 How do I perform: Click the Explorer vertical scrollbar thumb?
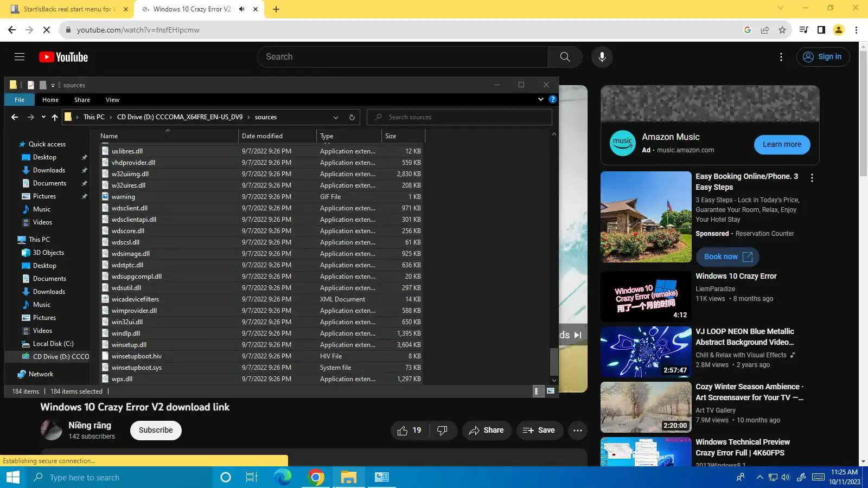coord(554,362)
